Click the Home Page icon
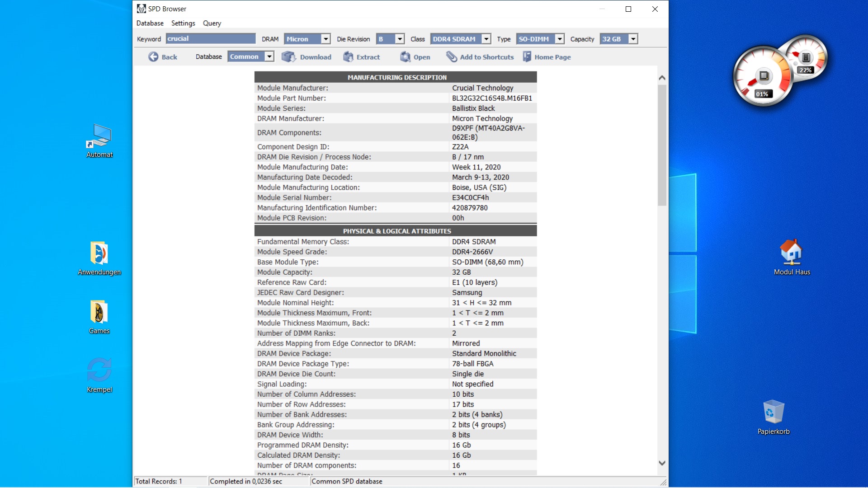The width and height of the screenshot is (868, 488). [x=527, y=57]
